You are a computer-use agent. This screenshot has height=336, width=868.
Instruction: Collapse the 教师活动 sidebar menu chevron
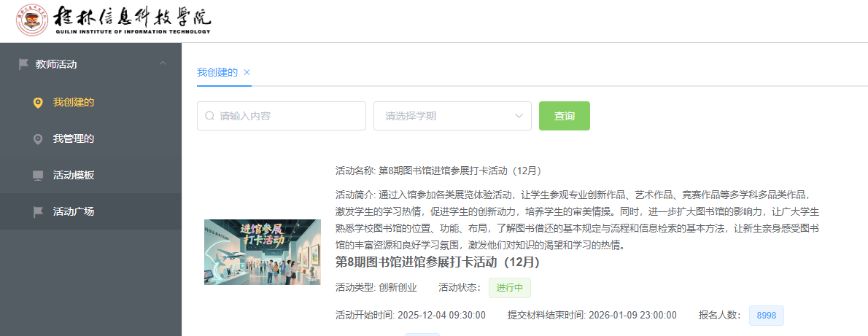click(x=162, y=64)
